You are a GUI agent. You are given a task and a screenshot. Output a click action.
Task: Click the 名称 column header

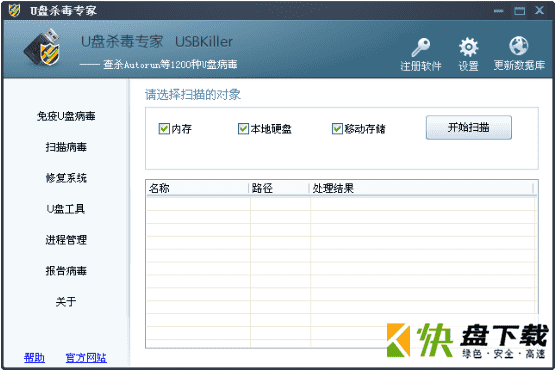coord(198,188)
